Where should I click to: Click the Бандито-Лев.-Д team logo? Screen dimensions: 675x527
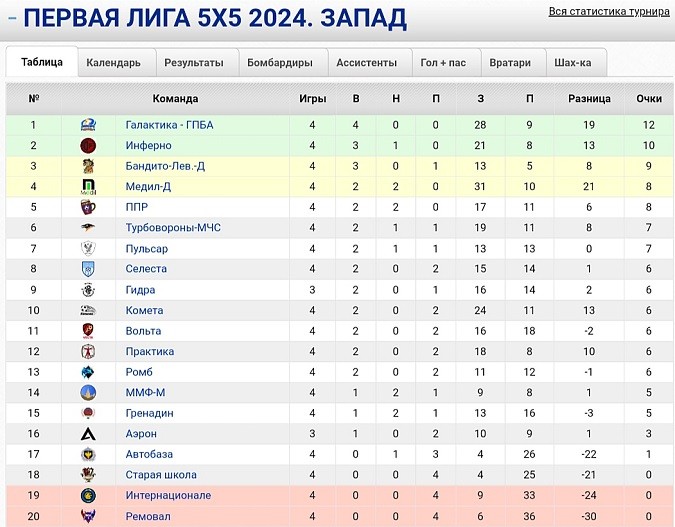coord(88,166)
